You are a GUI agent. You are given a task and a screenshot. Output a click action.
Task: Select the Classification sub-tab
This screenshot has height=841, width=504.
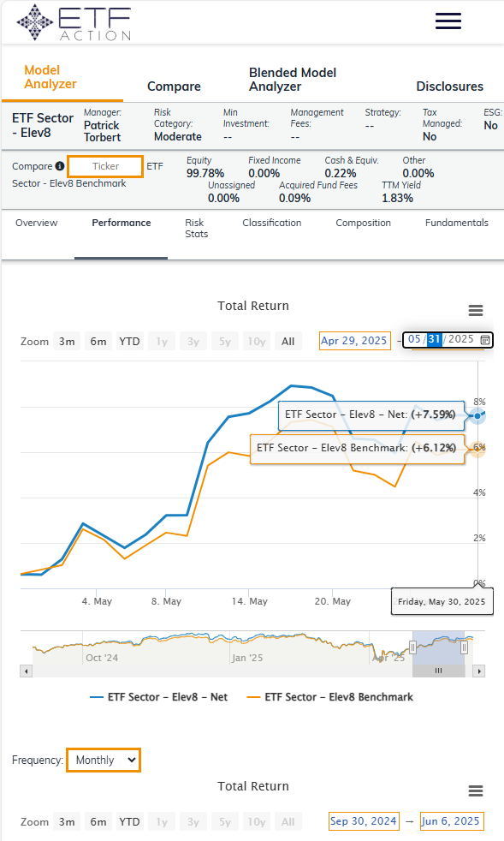[272, 223]
